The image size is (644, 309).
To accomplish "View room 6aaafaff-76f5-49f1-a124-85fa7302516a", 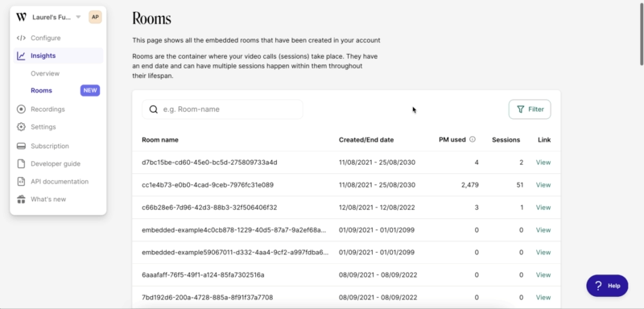I will coord(543,275).
